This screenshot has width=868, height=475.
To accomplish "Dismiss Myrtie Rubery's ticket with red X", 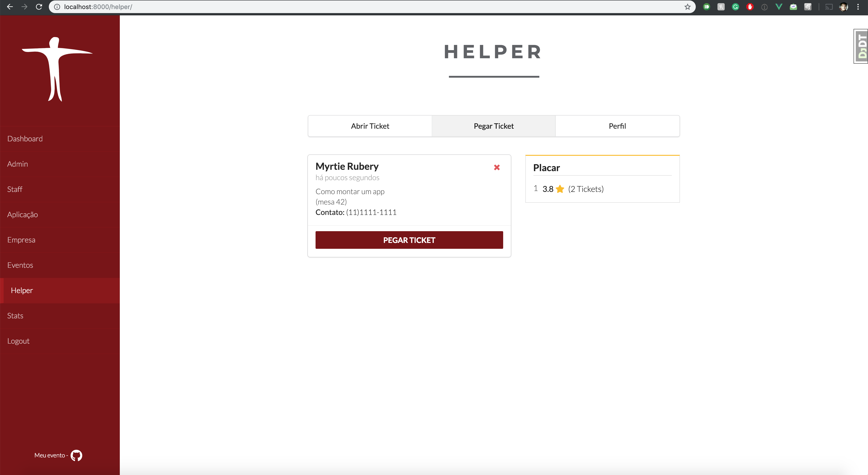I will (x=497, y=167).
